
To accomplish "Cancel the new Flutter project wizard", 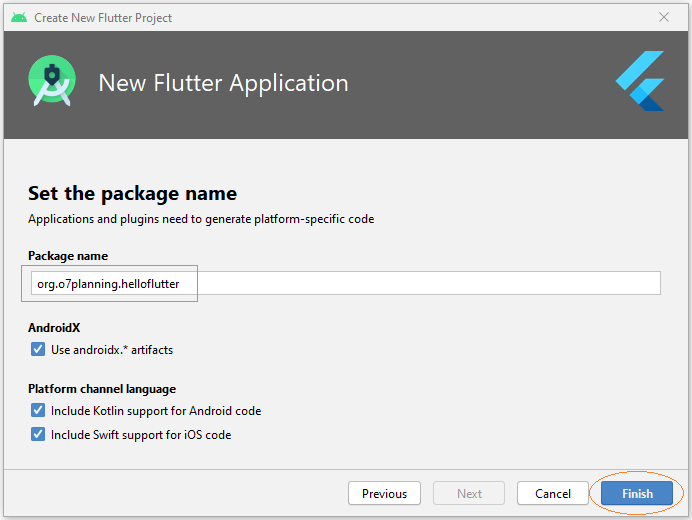I will tap(553, 493).
